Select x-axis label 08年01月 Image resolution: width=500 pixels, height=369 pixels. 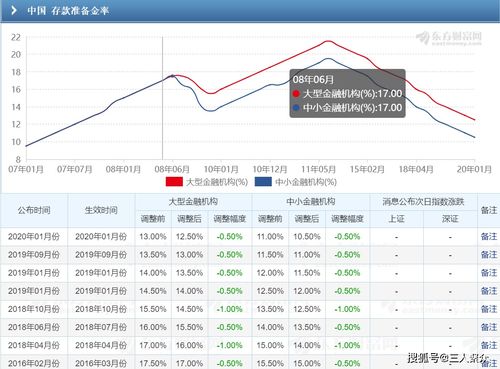123,169
